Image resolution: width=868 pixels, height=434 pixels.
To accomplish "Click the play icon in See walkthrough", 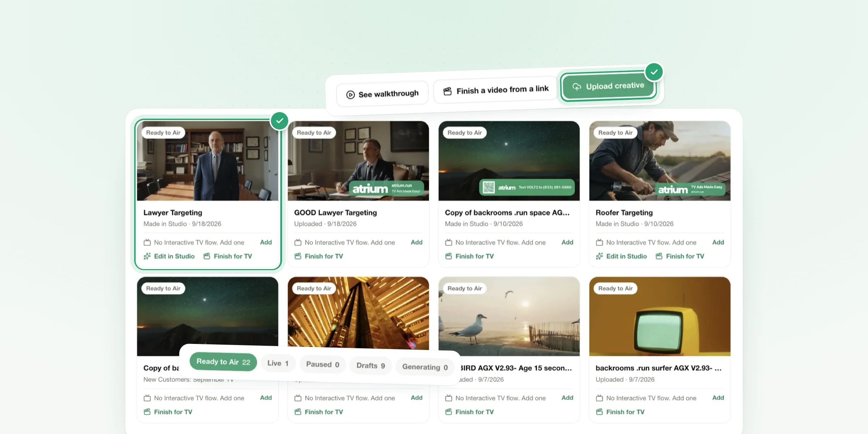I will (x=350, y=95).
